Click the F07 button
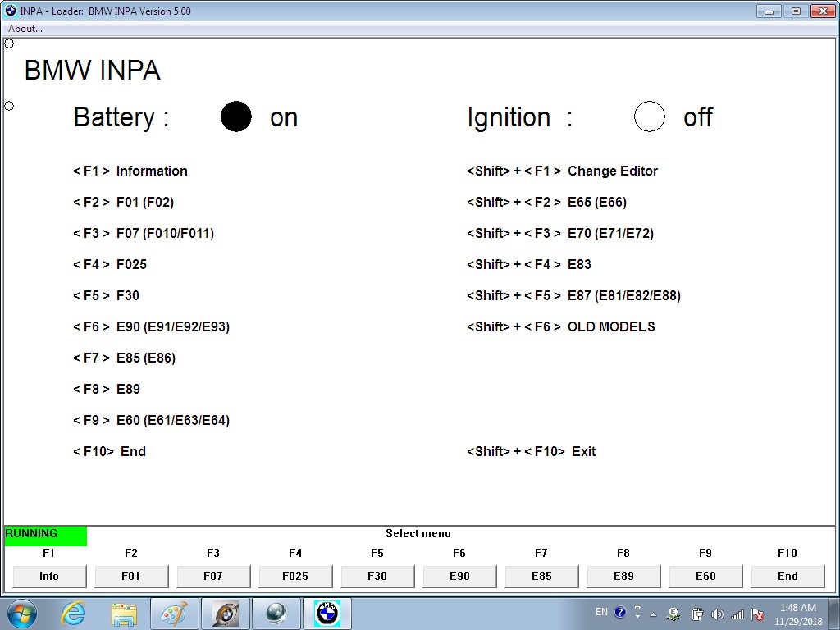This screenshot has height=630, width=840. [213, 576]
